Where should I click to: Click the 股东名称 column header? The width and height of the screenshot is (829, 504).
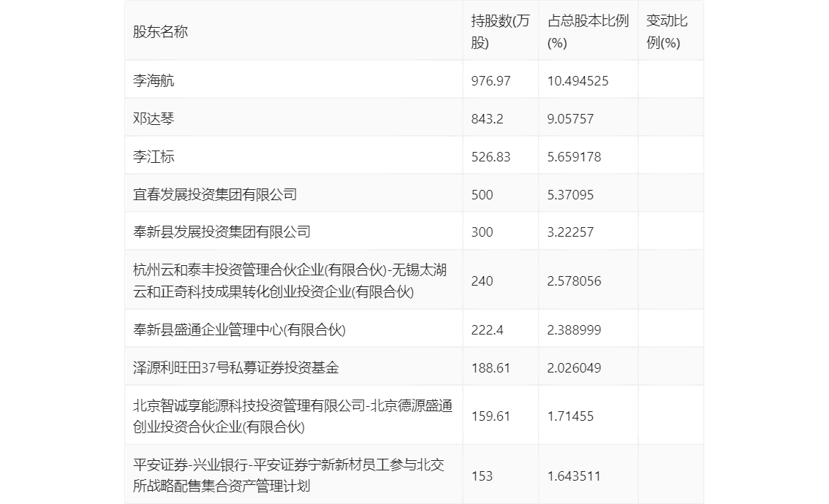160,31
